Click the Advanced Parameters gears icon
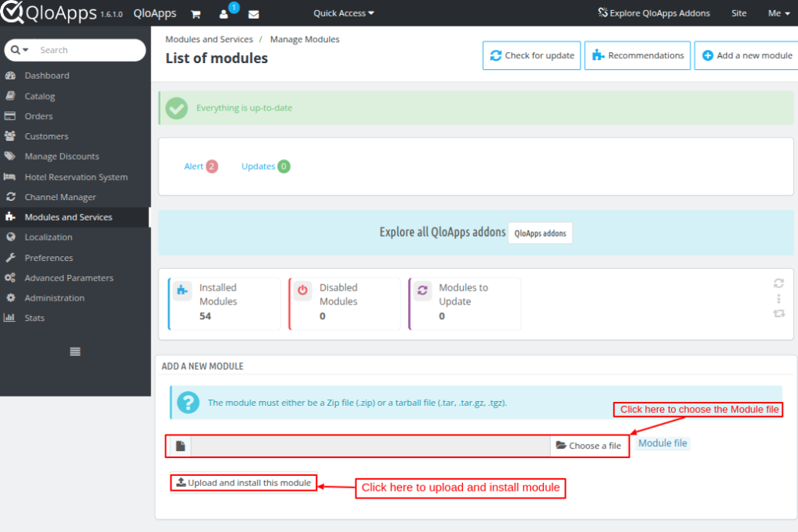 tap(10, 278)
